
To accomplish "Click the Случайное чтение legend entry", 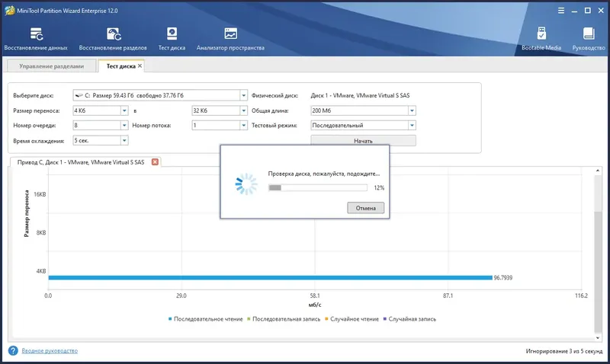I will [x=352, y=319].
